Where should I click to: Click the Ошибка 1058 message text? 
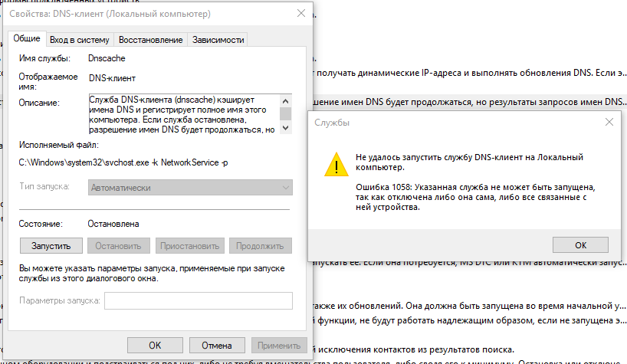pos(475,197)
